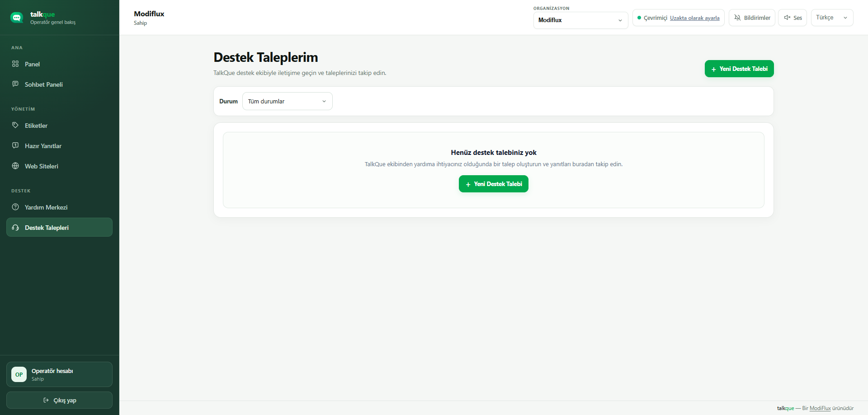The height and width of the screenshot is (415, 868).
Task: Click the OP operator avatar
Action: point(19,374)
